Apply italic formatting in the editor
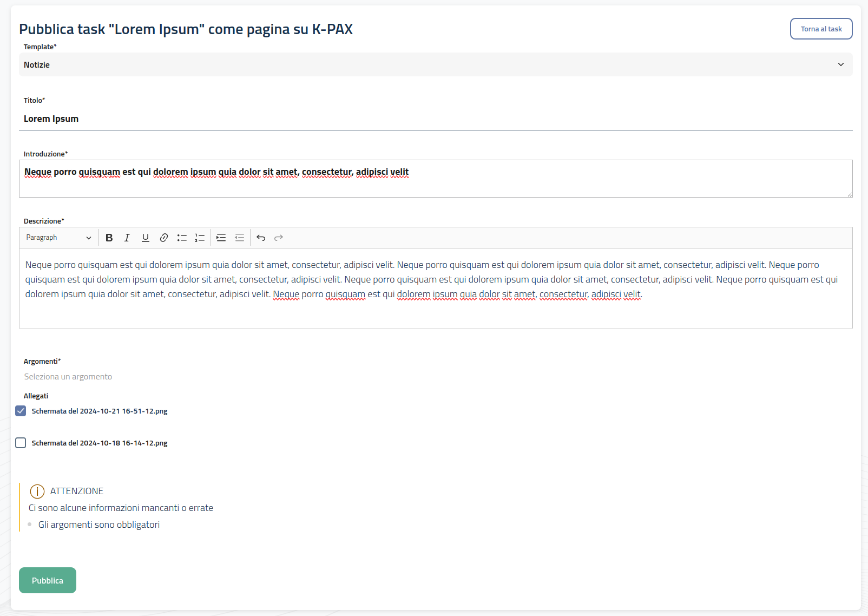 [127, 238]
